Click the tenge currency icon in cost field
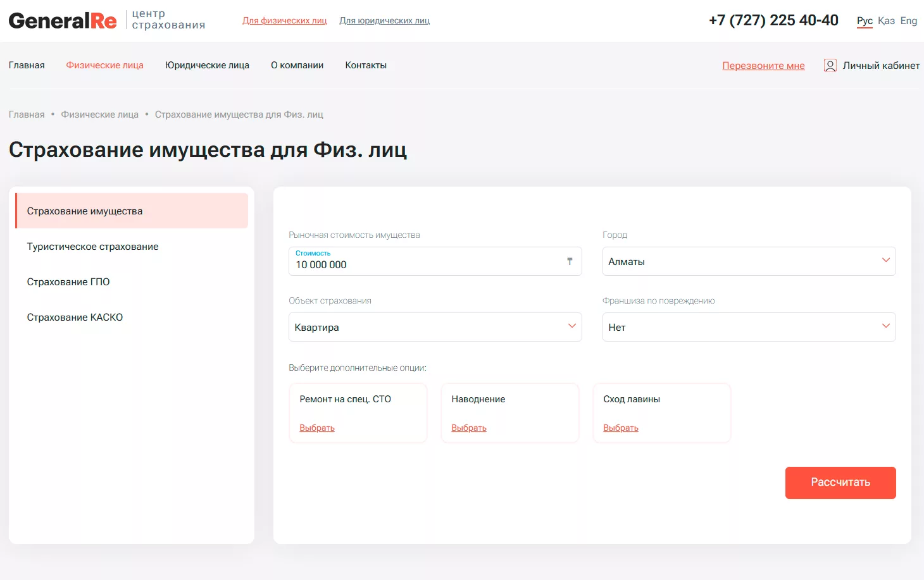The width and height of the screenshot is (924, 580). (x=570, y=261)
